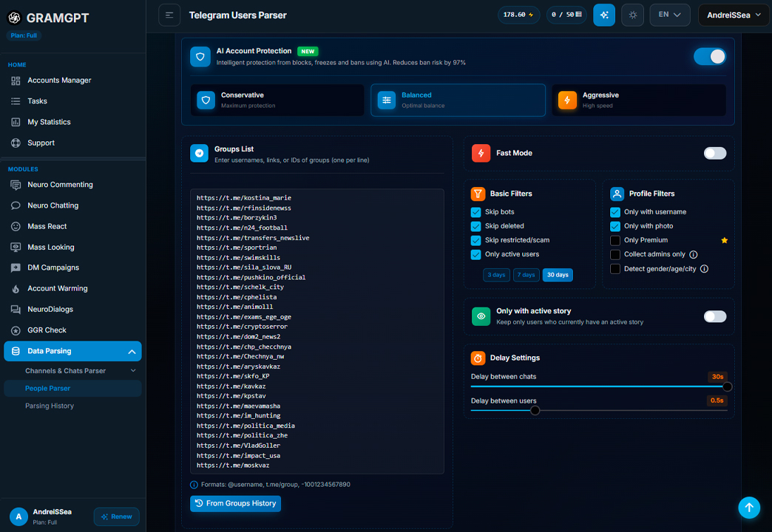
Task: Select the Balanced protection mode
Action: tap(458, 100)
